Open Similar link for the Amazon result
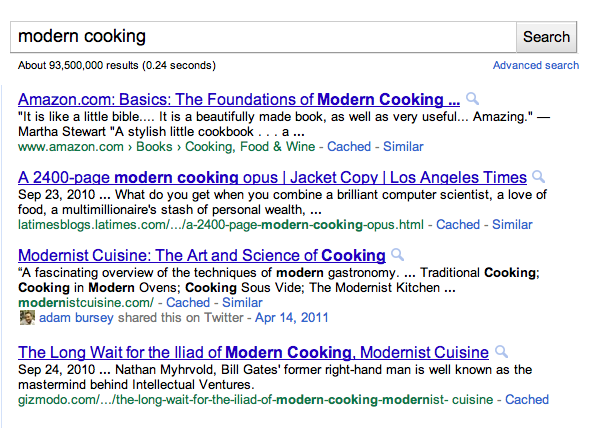 coord(403,146)
